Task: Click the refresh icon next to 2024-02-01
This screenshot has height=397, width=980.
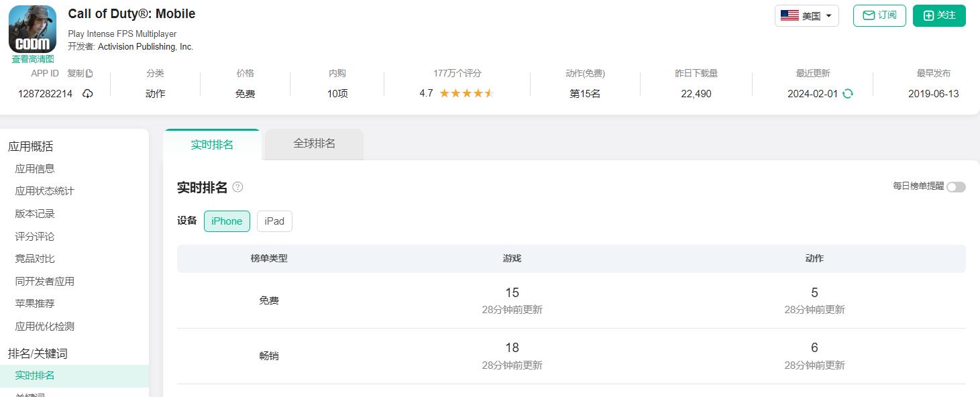Action: click(848, 94)
